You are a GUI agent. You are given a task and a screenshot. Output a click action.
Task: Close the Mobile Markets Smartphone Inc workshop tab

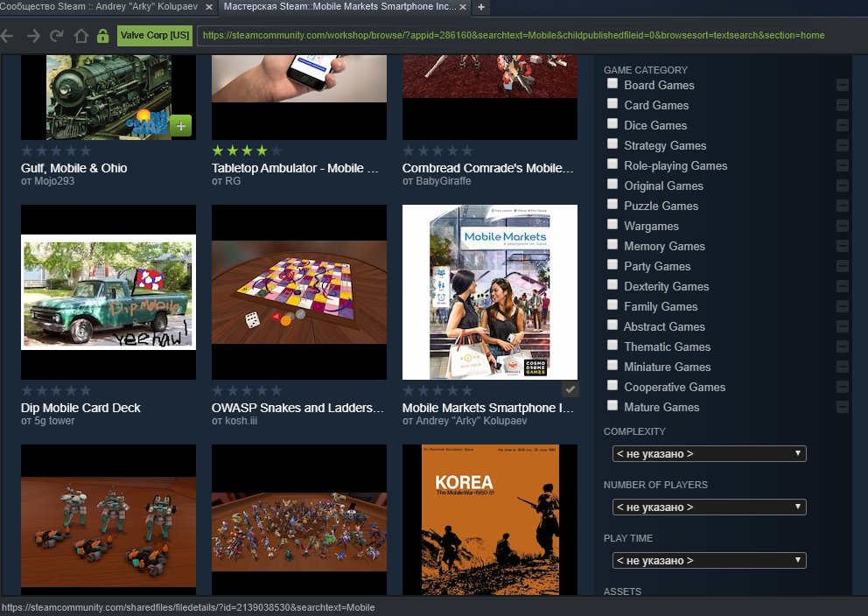point(463,7)
